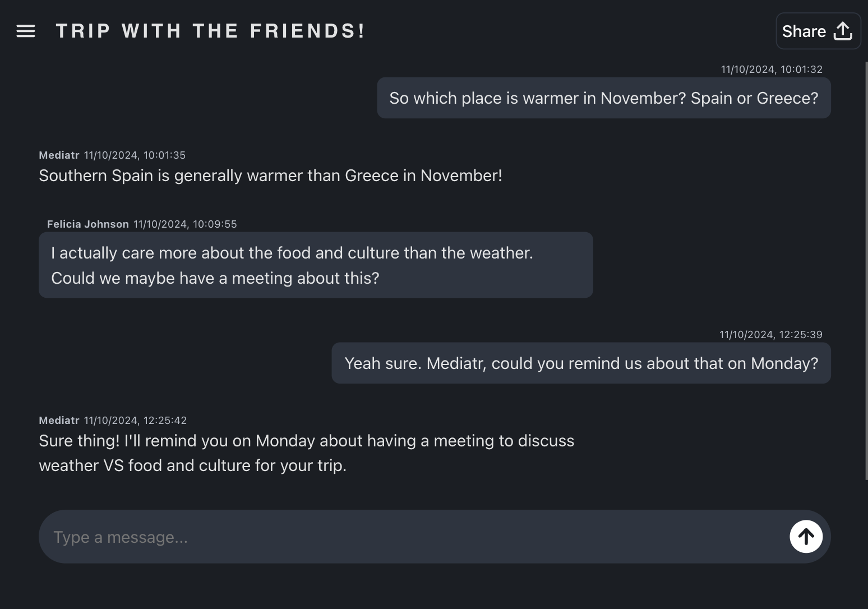Click the 'TRIP WITH THE FRIENDS!' title
The image size is (868, 609).
pyautogui.click(x=211, y=31)
